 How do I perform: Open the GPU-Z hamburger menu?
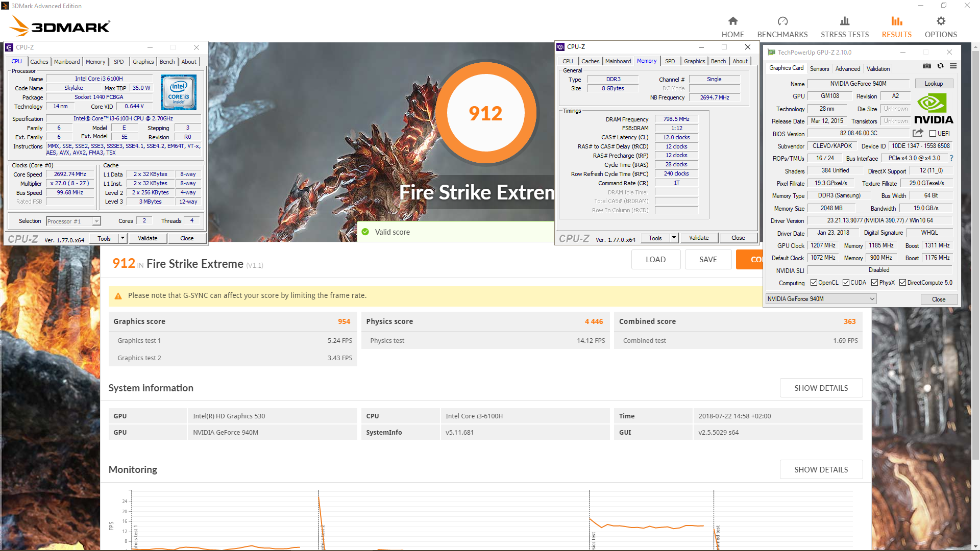953,66
